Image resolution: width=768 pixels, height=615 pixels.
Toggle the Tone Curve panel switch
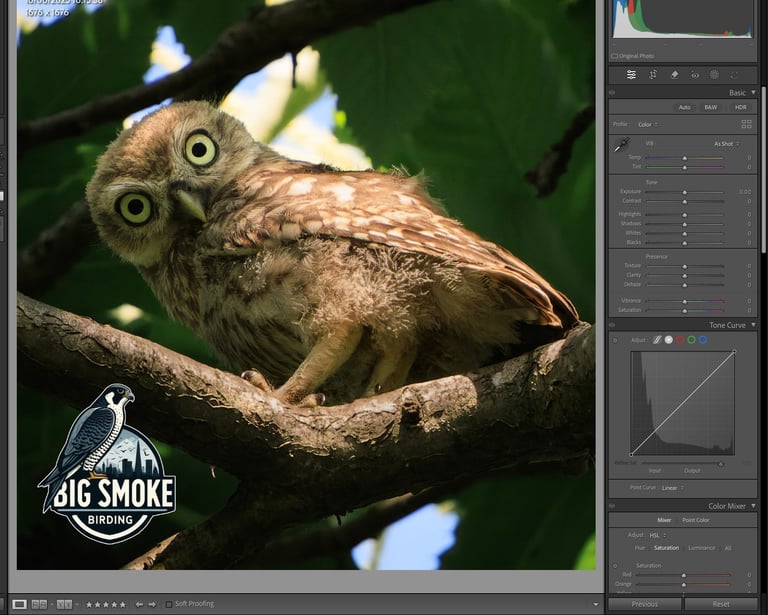(x=612, y=325)
